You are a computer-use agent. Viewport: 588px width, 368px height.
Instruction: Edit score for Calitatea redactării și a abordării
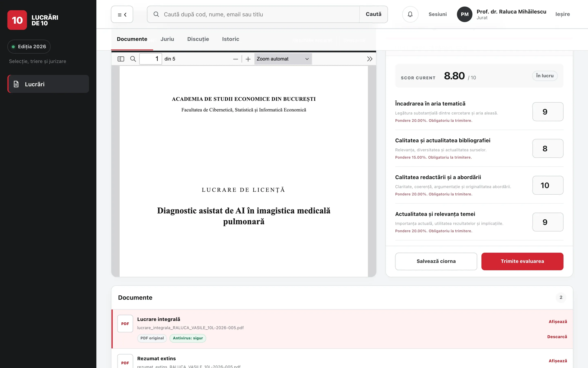pyautogui.click(x=548, y=185)
